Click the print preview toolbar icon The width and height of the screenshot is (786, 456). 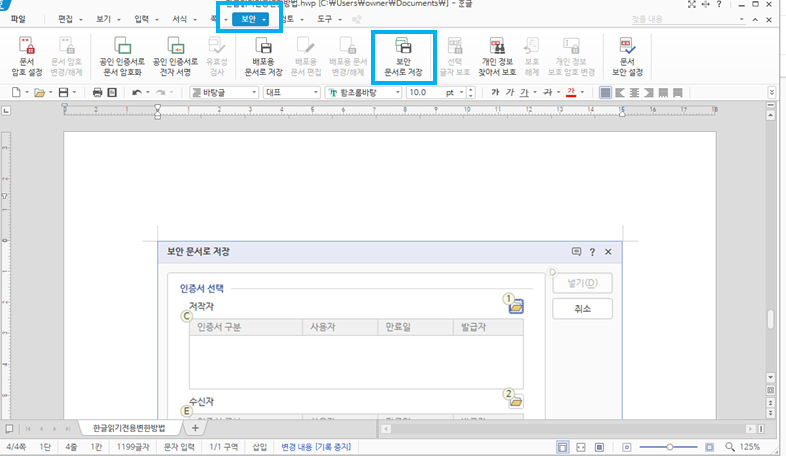click(x=112, y=93)
